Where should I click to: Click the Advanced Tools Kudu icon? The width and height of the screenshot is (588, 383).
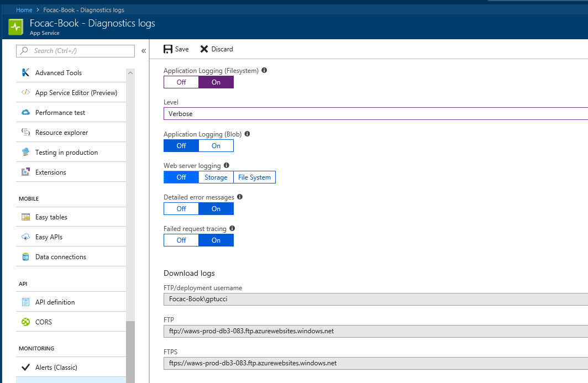[x=25, y=72]
